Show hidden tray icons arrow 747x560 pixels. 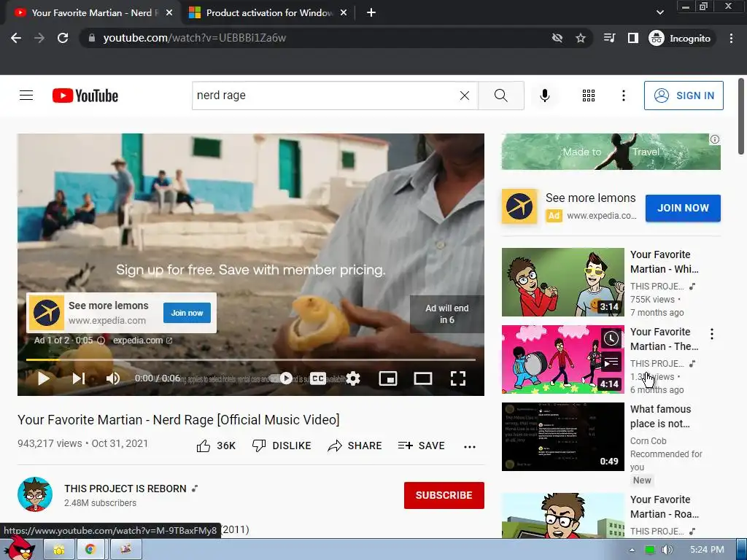[x=632, y=550]
